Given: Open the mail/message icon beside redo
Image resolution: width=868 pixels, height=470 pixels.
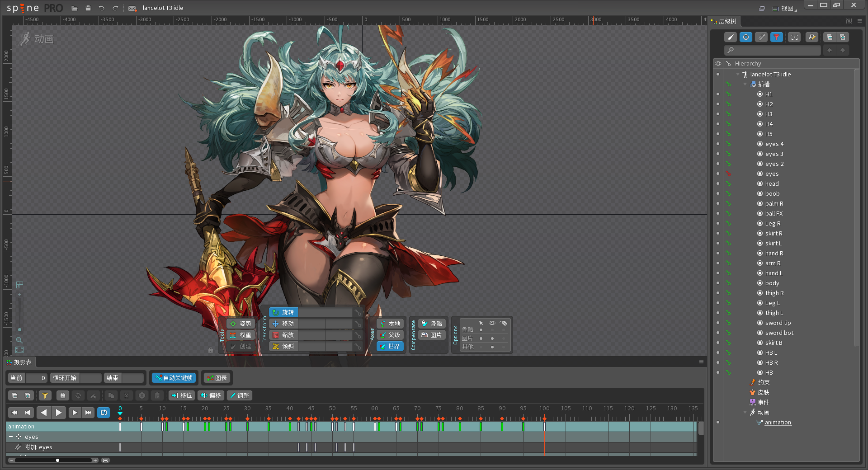Looking at the screenshot, I should (x=132, y=8).
